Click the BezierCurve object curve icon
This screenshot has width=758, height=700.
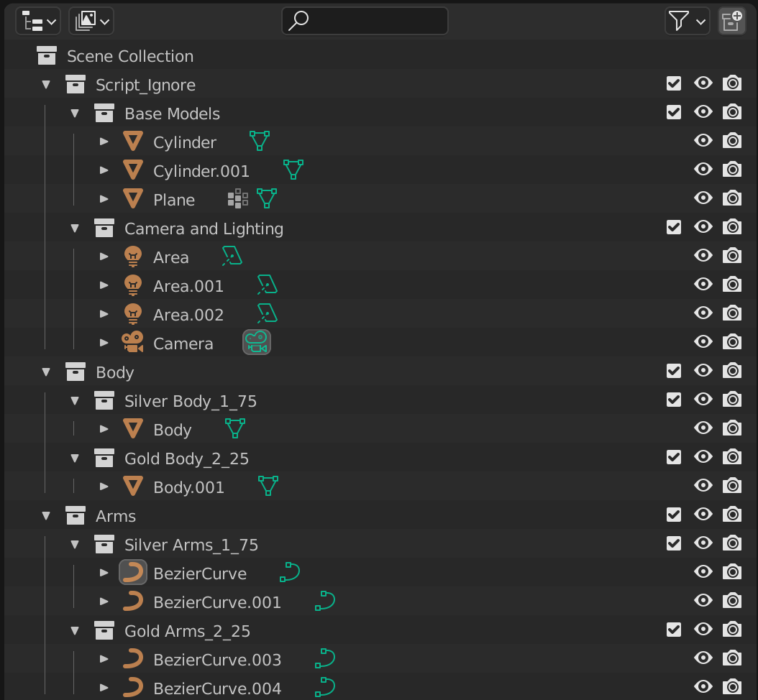point(133,573)
